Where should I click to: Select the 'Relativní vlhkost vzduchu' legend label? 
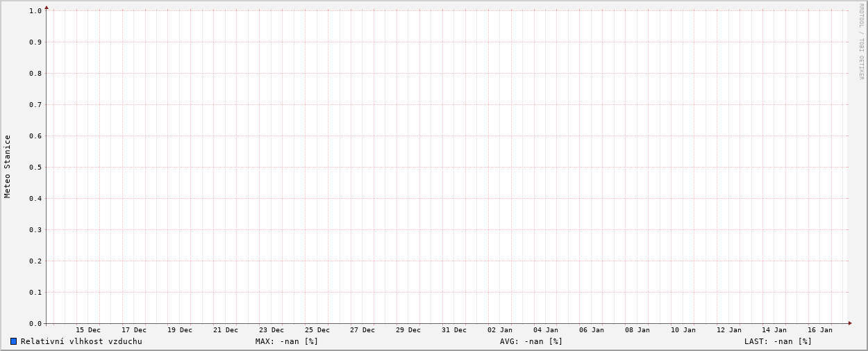coord(81,341)
